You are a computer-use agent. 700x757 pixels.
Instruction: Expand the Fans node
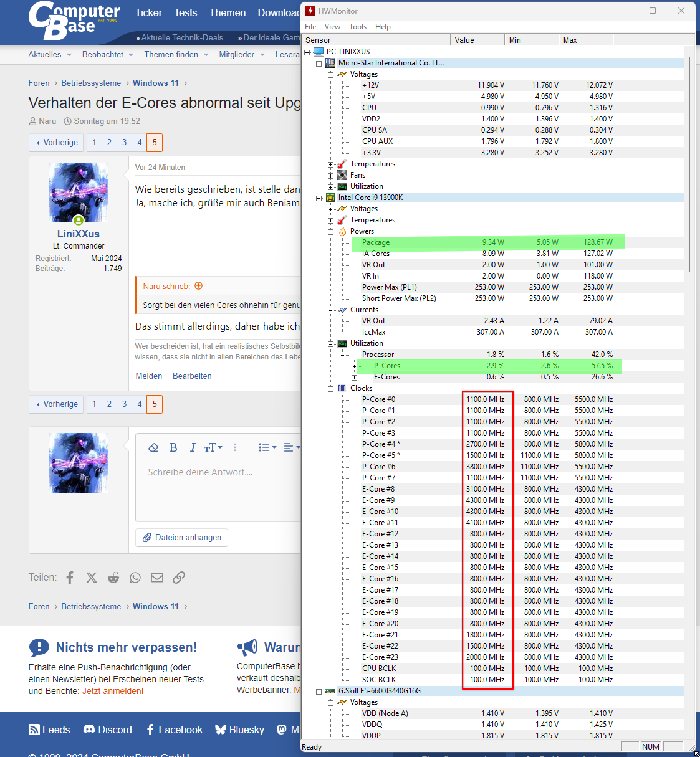[x=331, y=176]
